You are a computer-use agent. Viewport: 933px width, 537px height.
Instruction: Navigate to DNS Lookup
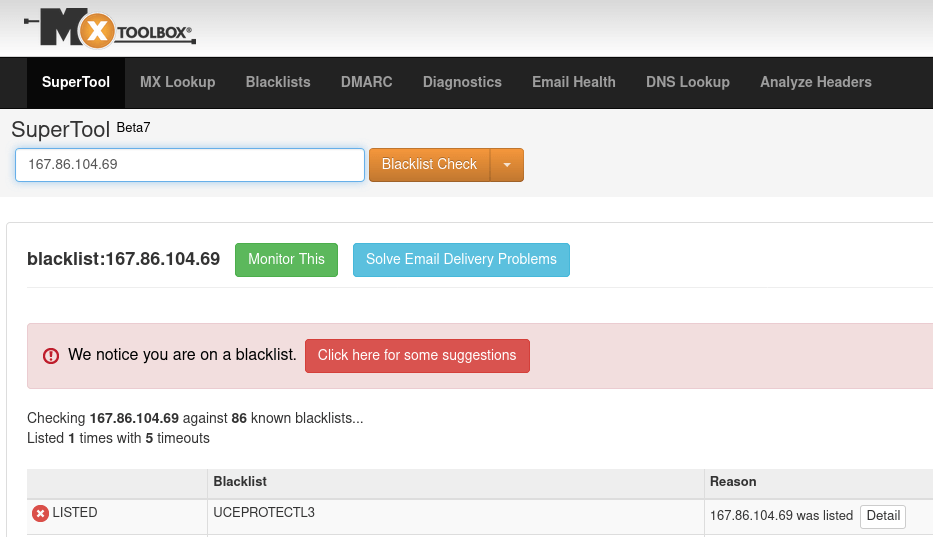[688, 82]
